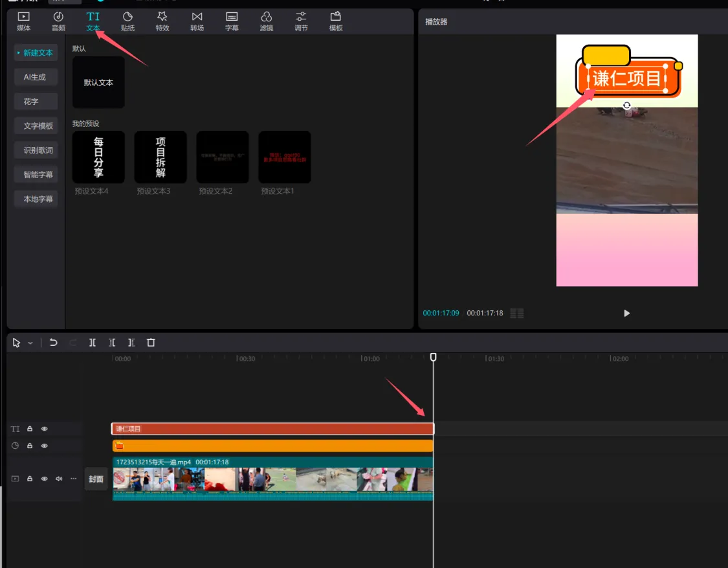The width and height of the screenshot is (728, 568).
Task: Click the 智能字幕 smart subtitles button
Action: 38,174
